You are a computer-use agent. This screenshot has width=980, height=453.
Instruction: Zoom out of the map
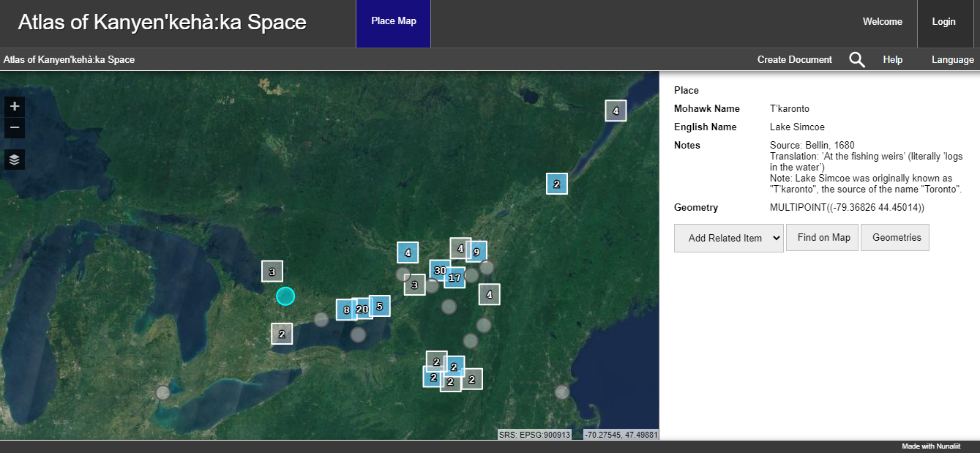[x=15, y=129]
